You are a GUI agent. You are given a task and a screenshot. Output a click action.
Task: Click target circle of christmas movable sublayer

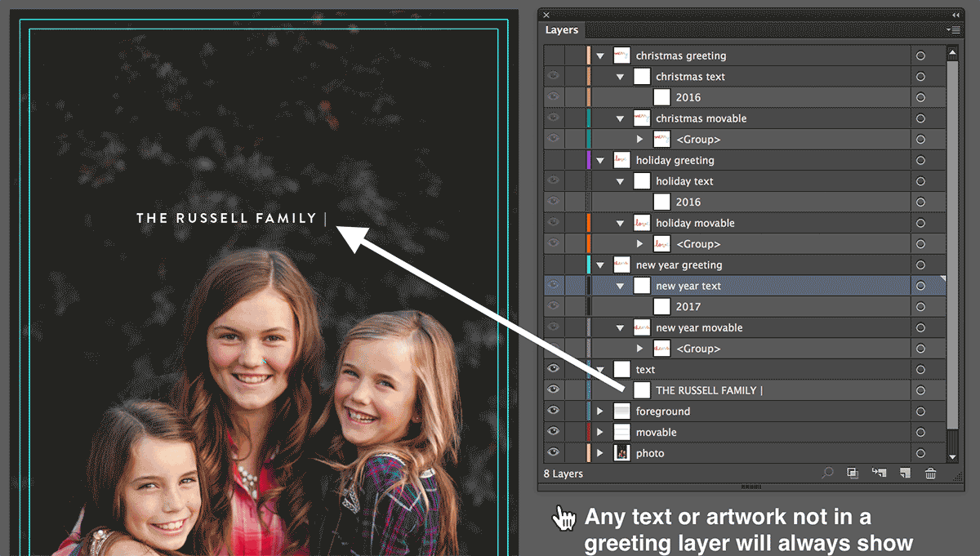920,118
